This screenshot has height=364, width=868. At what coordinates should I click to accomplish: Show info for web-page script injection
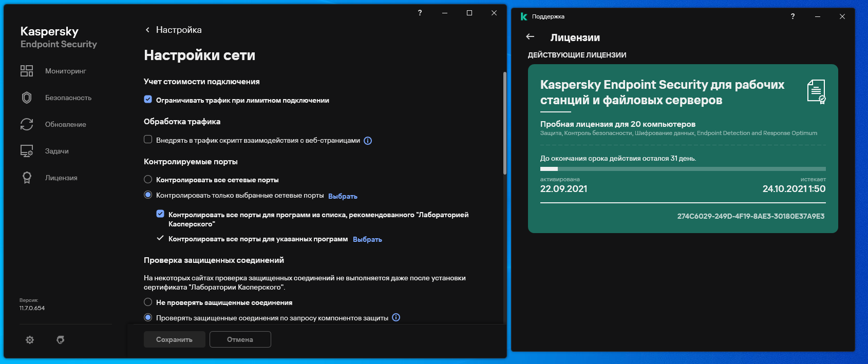[368, 141]
